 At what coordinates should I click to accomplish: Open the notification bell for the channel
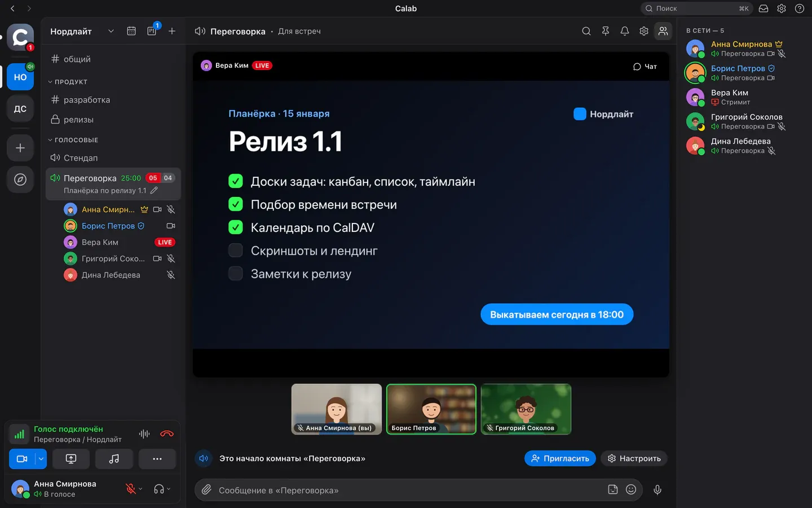(625, 31)
